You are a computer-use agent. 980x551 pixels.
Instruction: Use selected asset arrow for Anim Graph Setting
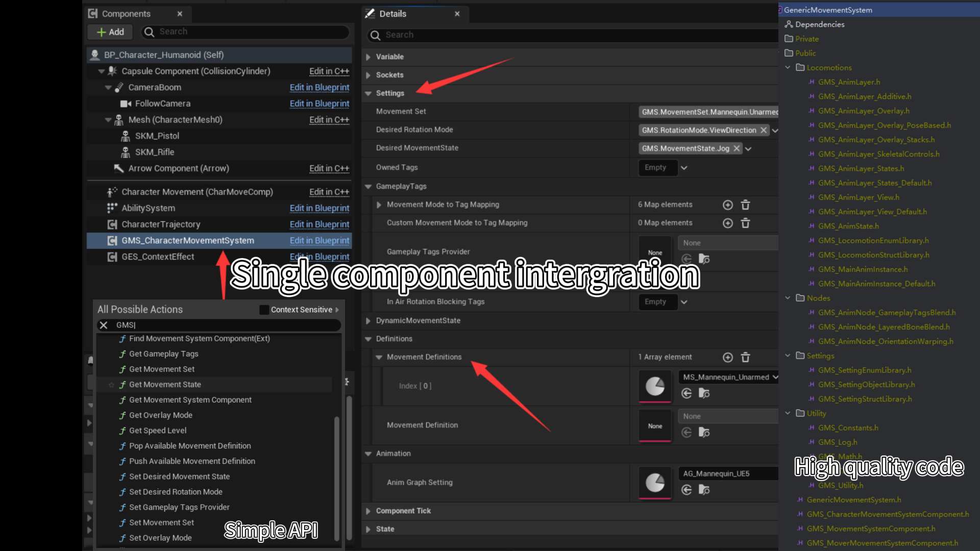(x=687, y=490)
